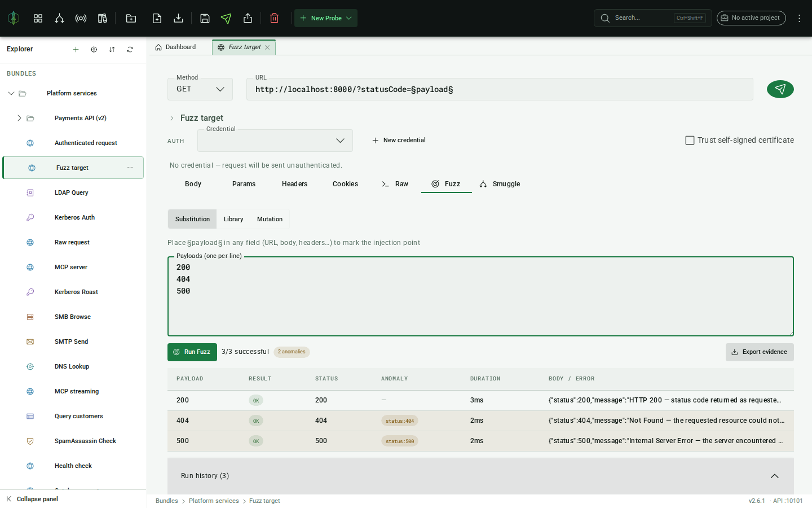Switch to the Dashboard tab

[x=176, y=47]
